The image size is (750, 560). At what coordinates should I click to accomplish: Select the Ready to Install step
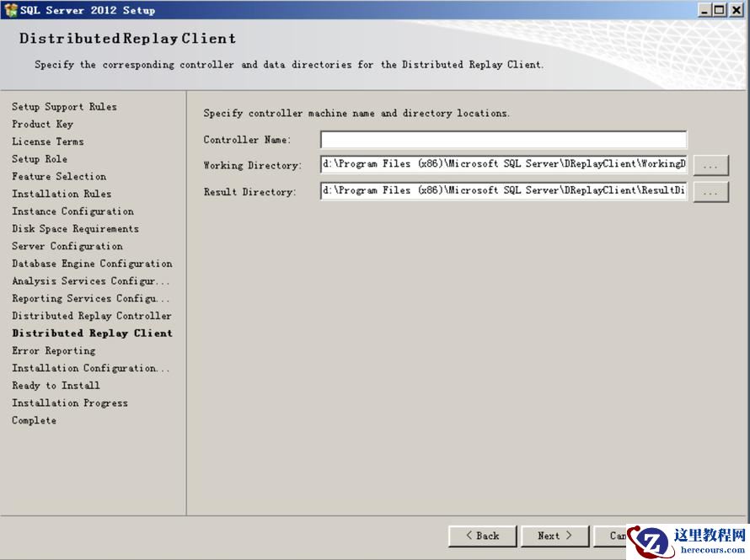point(56,386)
